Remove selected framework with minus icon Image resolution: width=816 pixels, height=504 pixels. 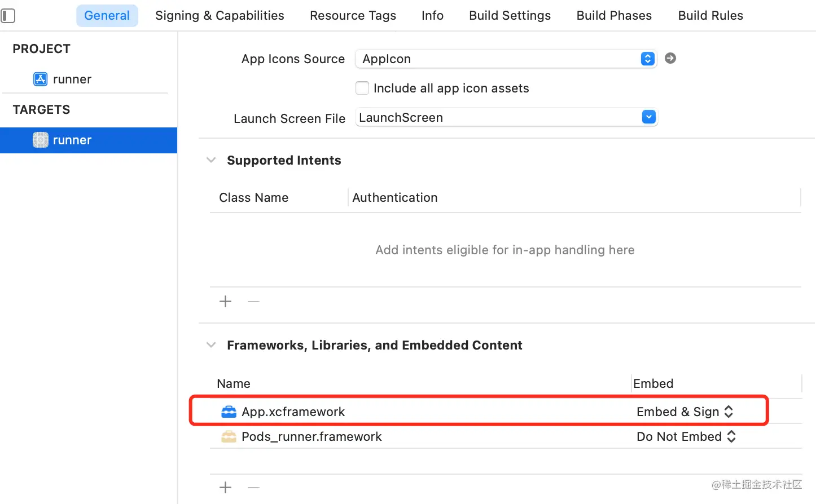pyautogui.click(x=254, y=488)
